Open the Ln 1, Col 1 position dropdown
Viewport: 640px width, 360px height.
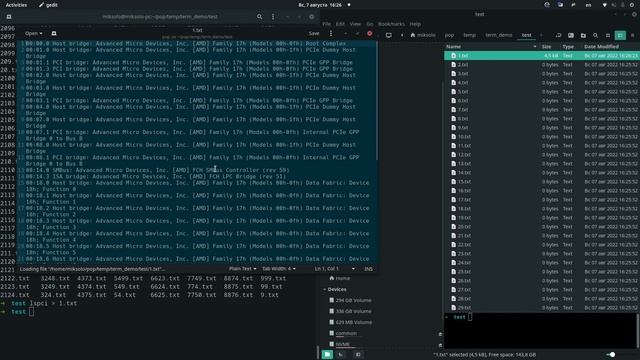point(334,269)
